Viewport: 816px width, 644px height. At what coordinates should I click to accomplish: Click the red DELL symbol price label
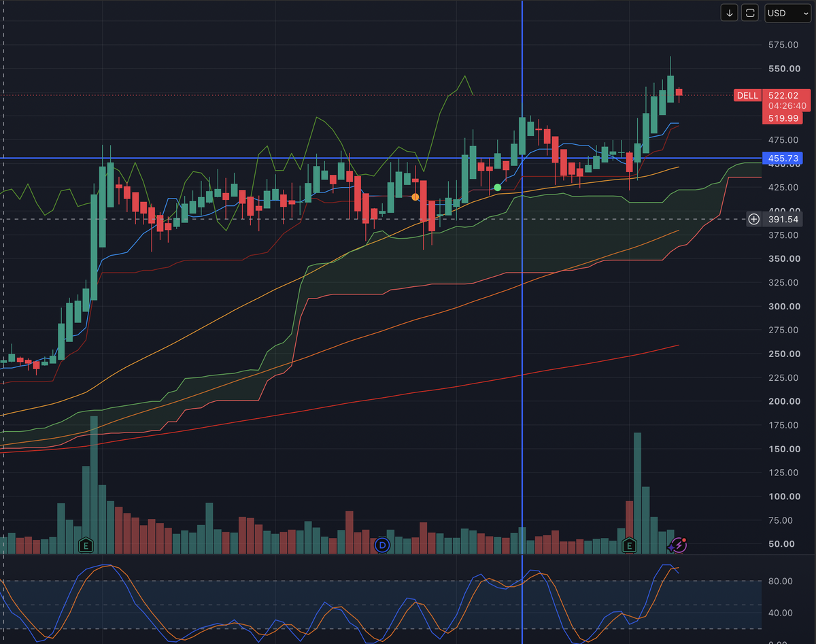coord(747,96)
